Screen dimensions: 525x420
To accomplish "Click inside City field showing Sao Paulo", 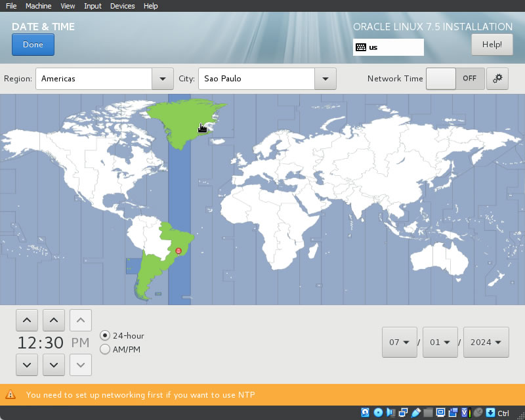I will 257,79.
